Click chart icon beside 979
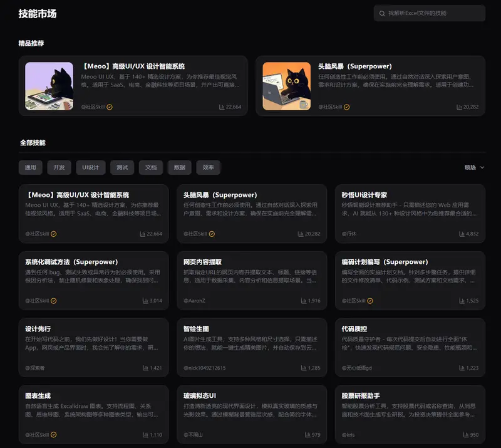This screenshot has height=448, width=501. point(307,435)
